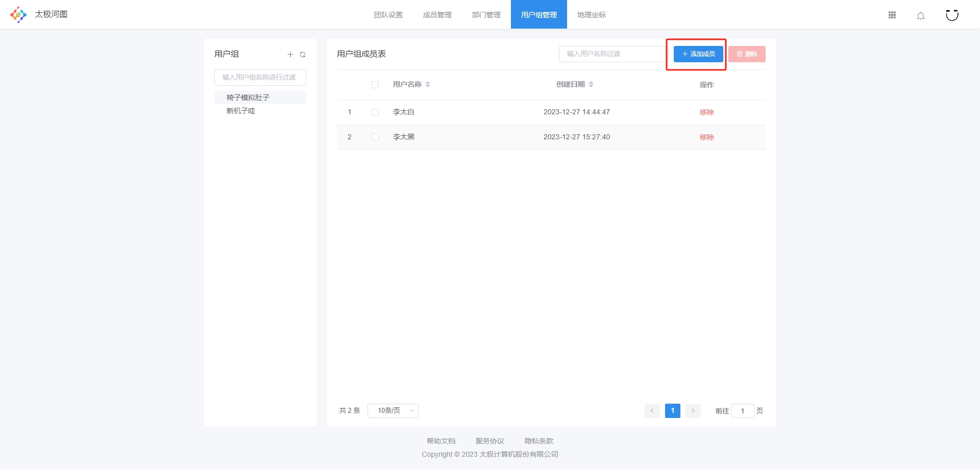The height and width of the screenshot is (469, 980).
Task: Focus the user group name filter field
Action: (x=260, y=78)
